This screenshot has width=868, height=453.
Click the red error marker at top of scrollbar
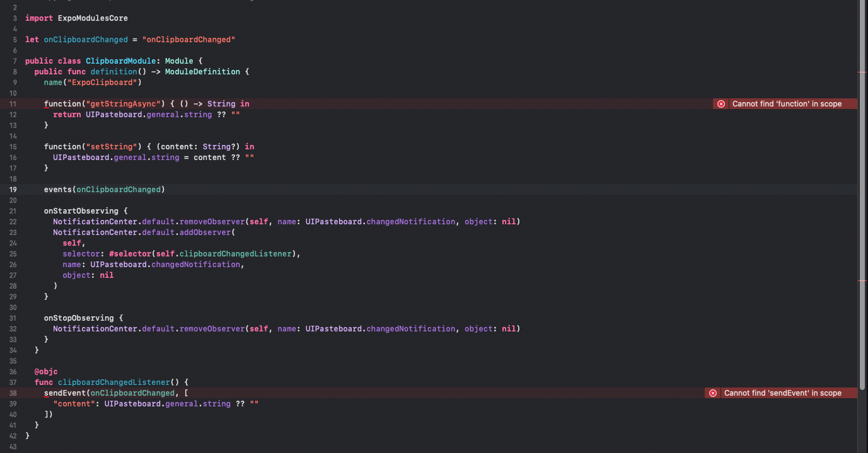pos(862,73)
